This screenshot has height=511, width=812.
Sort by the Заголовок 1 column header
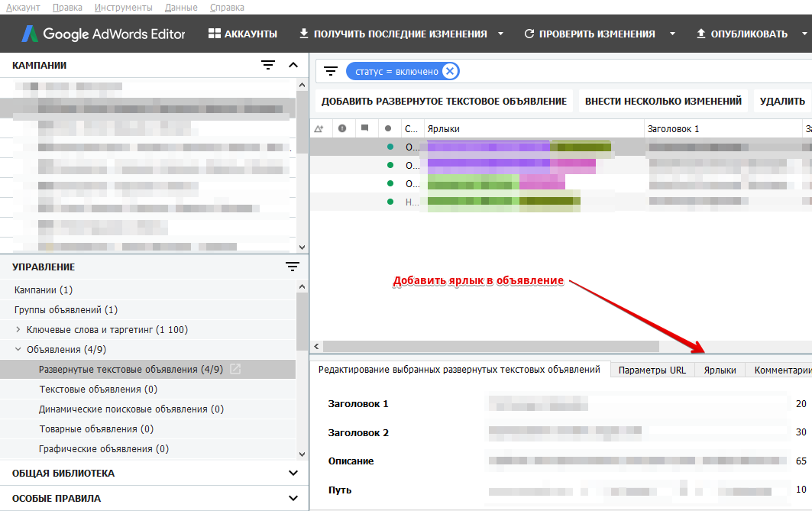click(x=723, y=128)
